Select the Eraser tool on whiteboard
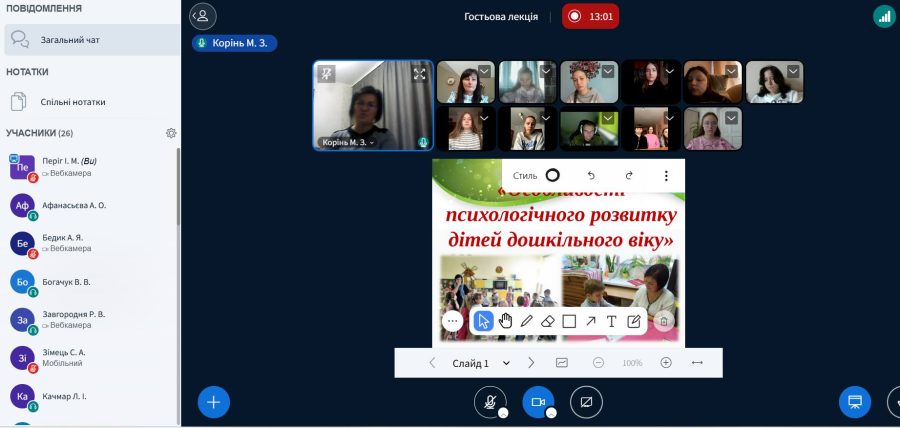This screenshot has width=900, height=428. tap(547, 321)
